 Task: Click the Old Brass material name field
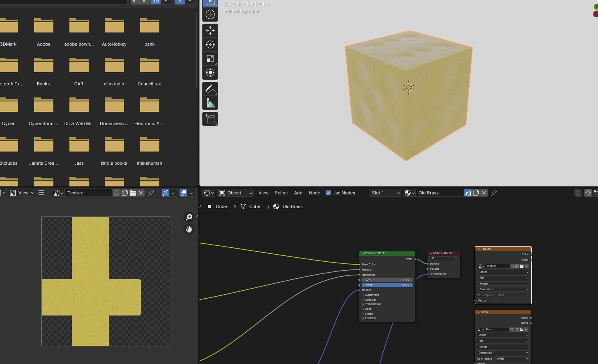(440, 193)
